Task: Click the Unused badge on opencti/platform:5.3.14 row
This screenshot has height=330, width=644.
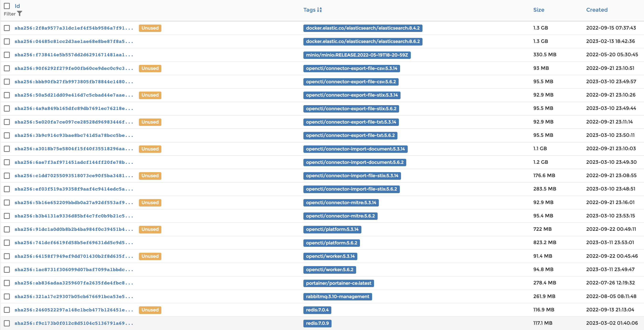Action: click(150, 229)
